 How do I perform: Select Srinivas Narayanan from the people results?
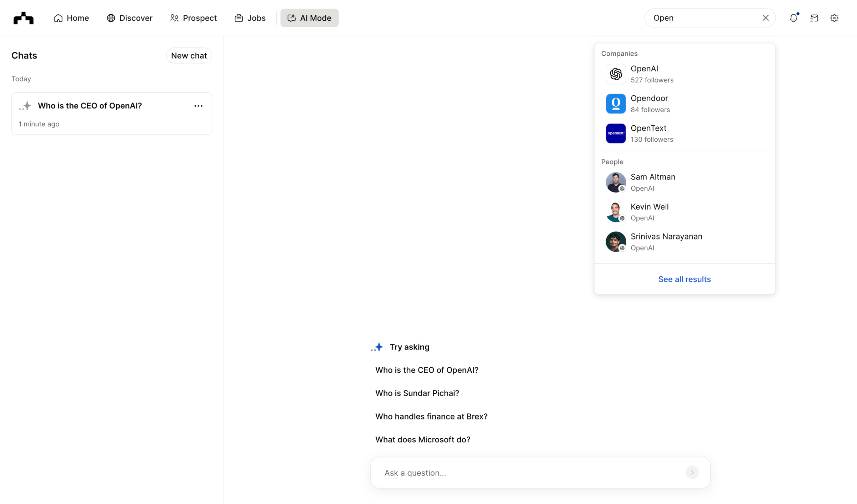(685, 242)
